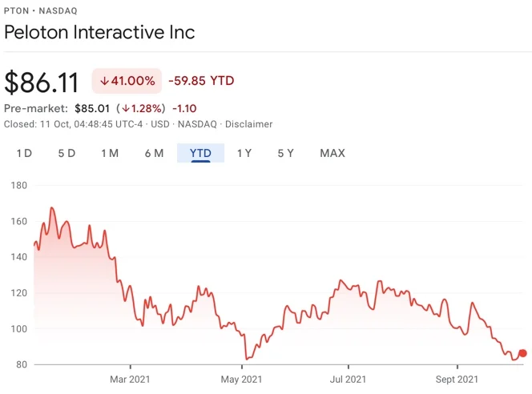Click the Jul 2021 axis label

349,380
